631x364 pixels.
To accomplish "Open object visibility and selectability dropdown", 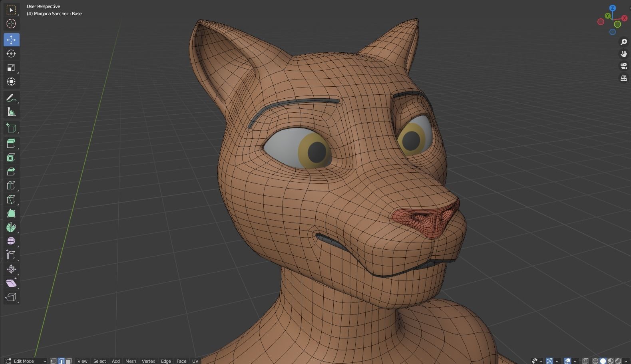I will click(x=537, y=361).
